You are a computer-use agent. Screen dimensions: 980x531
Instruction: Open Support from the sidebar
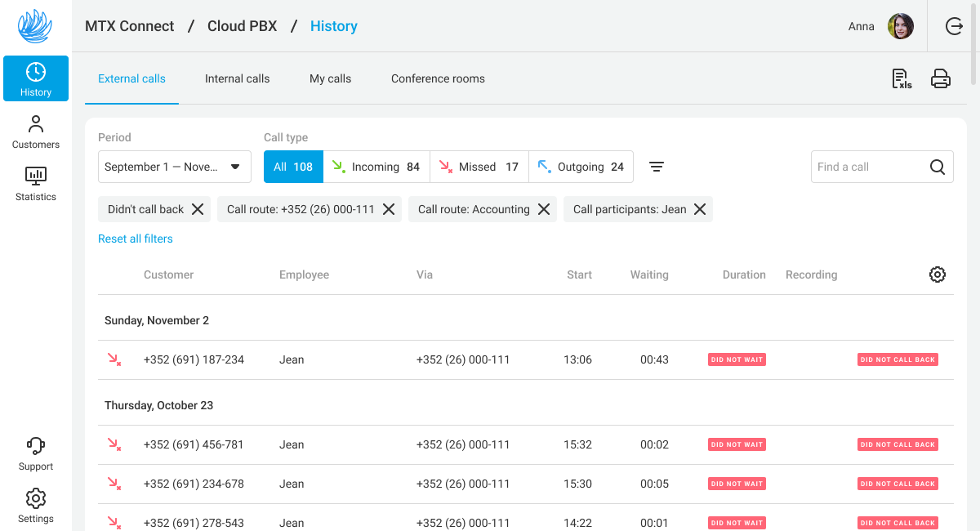36,453
